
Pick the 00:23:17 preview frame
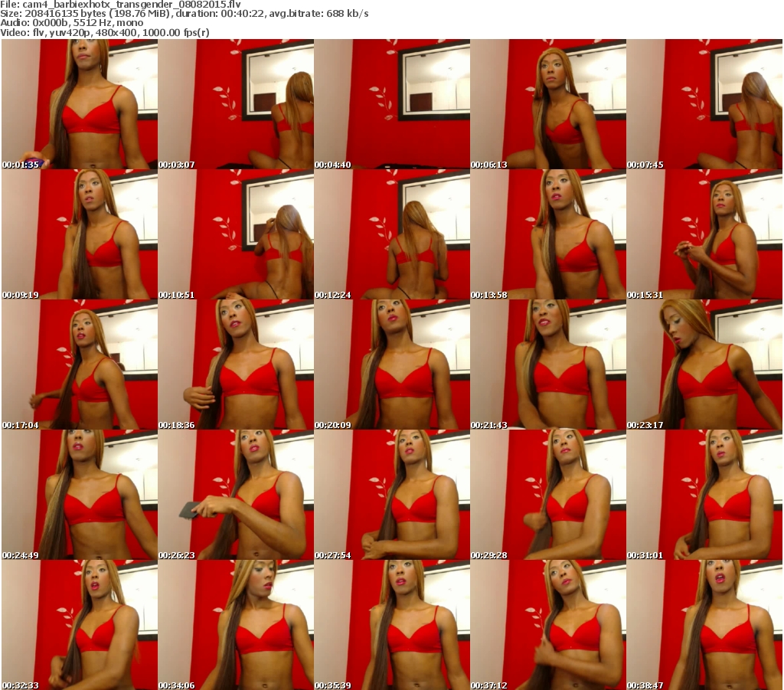[704, 365]
